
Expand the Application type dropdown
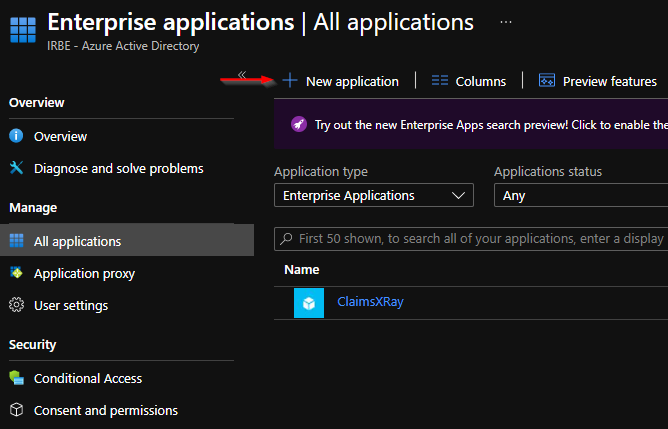point(374,195)
